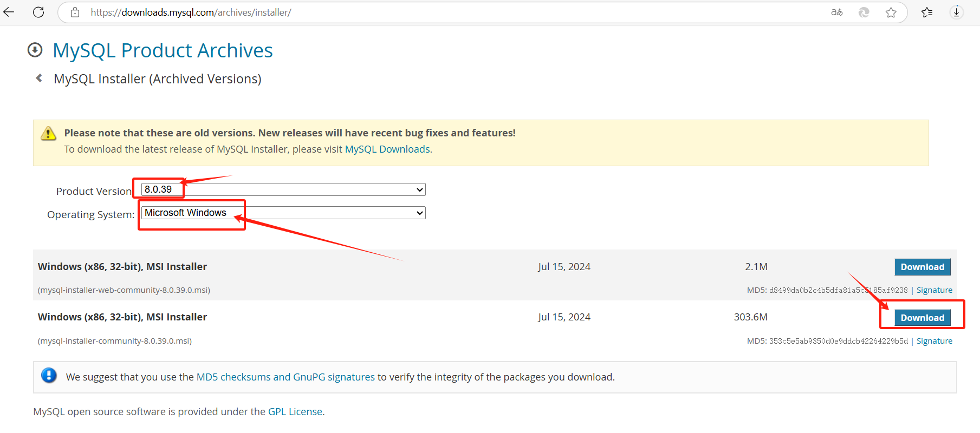Open the Operating System dropdown
The image size is (980, 433).
[x=283, y=213]
